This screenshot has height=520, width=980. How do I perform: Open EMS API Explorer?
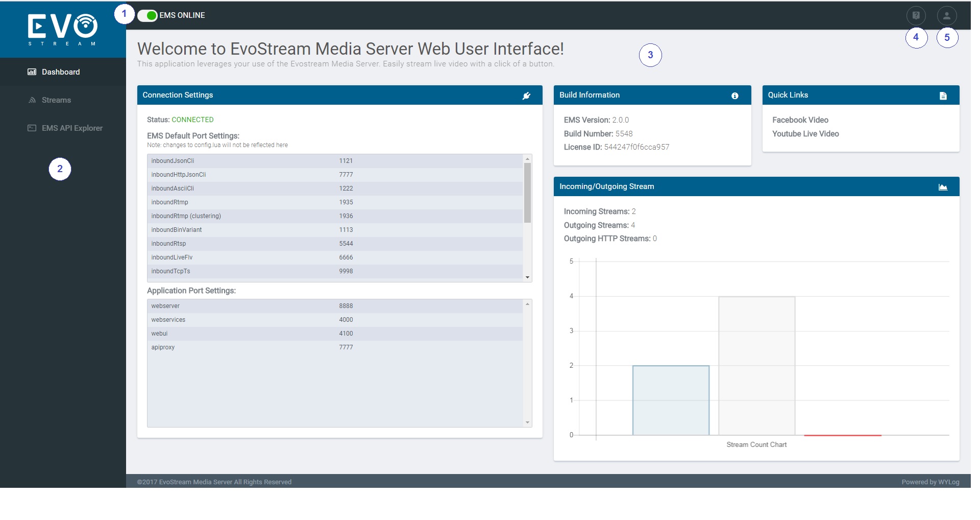[x=72, y=128]
